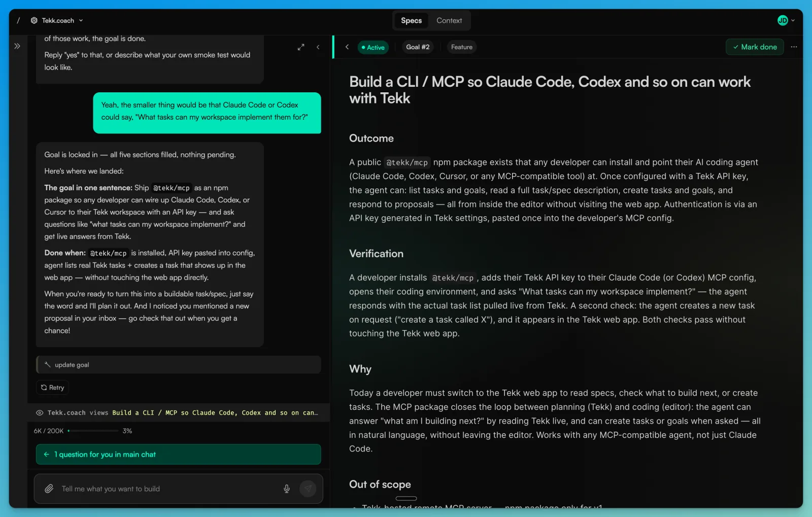Viewport: 812px width, 517px height.
Task: Click the eye icon next to Tekk.coach views
Action: click(40, 413)
